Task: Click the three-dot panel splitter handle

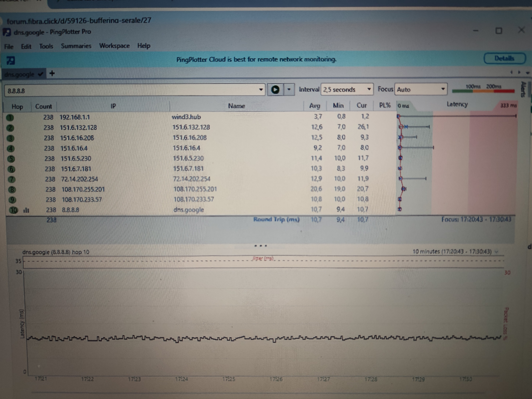Action: (261, 246)
